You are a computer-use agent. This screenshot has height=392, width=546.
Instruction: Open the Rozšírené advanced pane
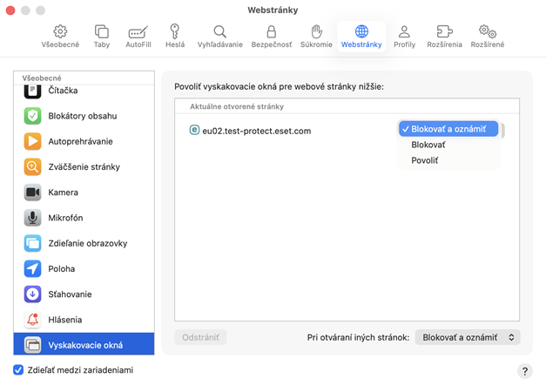tap(487, 36)
